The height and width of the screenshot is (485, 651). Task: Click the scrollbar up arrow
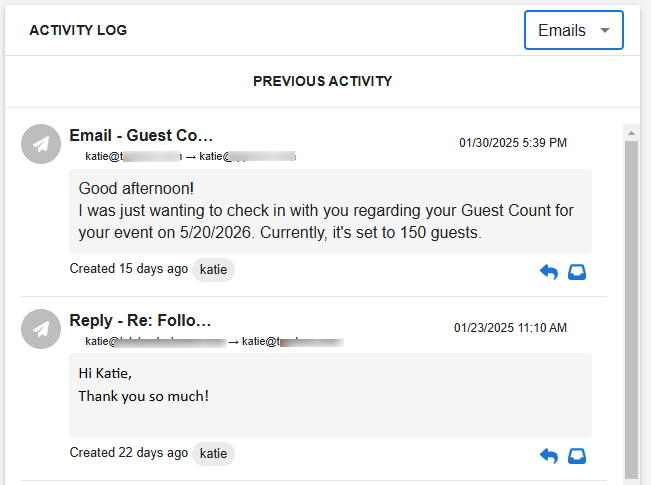(x=631, y=133)
